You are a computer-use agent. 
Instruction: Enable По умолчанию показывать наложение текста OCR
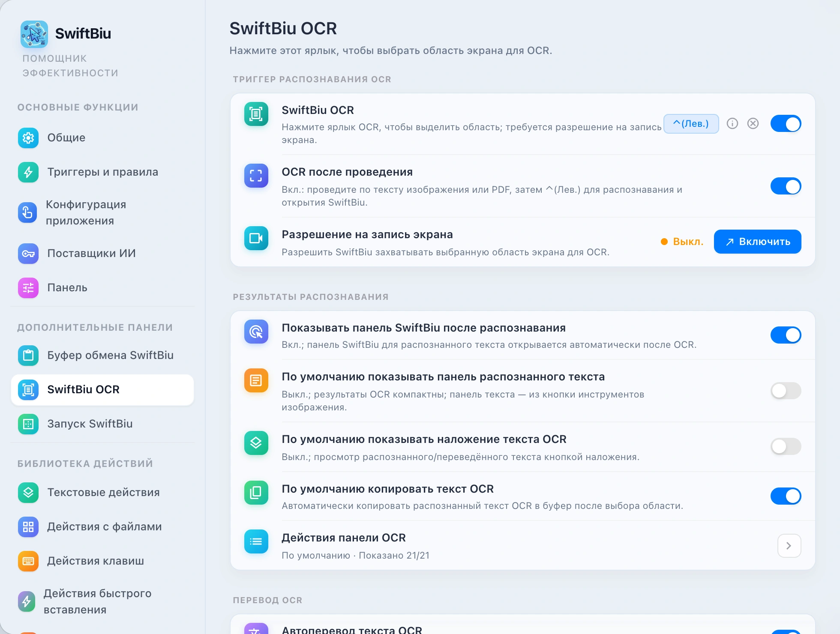click(x=786, y=446)
